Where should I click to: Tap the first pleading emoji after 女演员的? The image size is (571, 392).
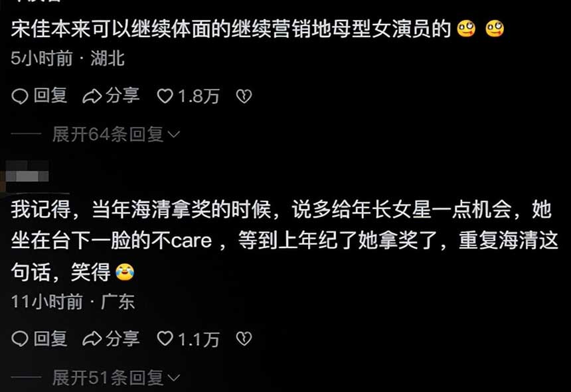(466, 29)
